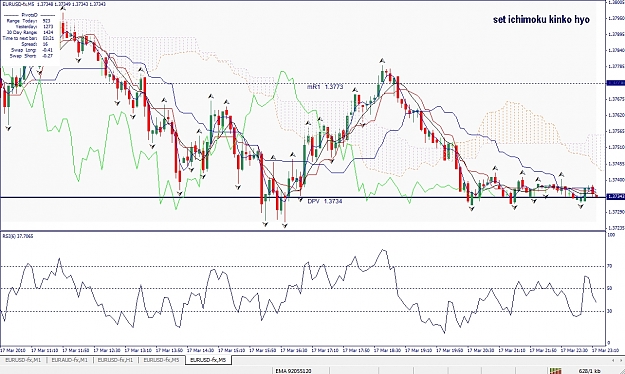The image size is (625, 374).
Task: Click the RSI 30 level label
Action: [609, 311]
